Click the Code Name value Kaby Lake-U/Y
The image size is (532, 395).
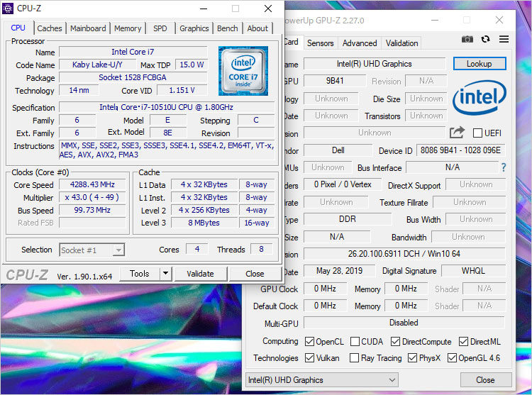coord(97,65)
